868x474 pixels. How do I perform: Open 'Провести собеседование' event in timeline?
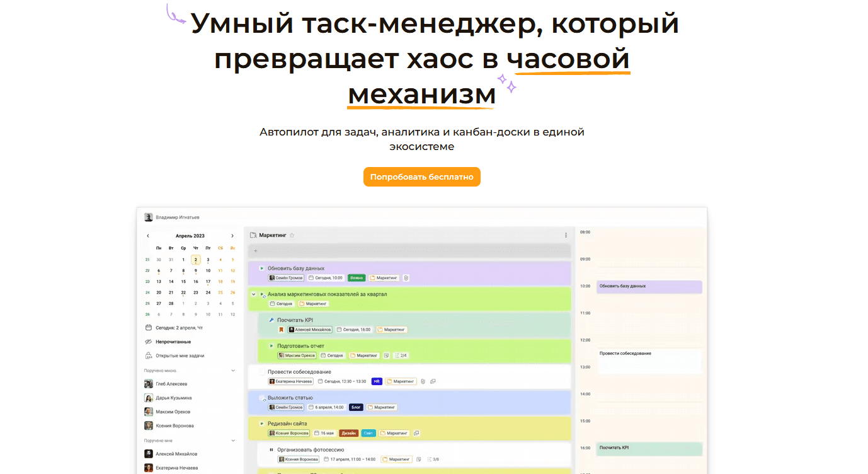[x=649, y=361]
